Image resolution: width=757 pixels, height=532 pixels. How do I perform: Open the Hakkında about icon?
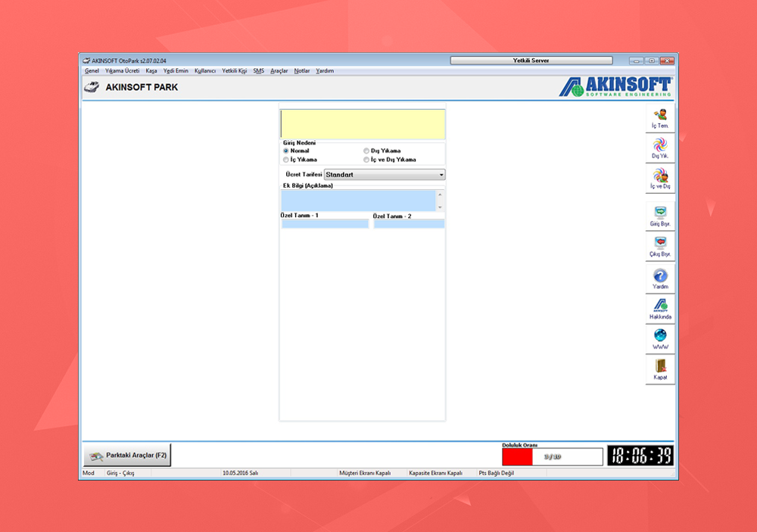660,309
